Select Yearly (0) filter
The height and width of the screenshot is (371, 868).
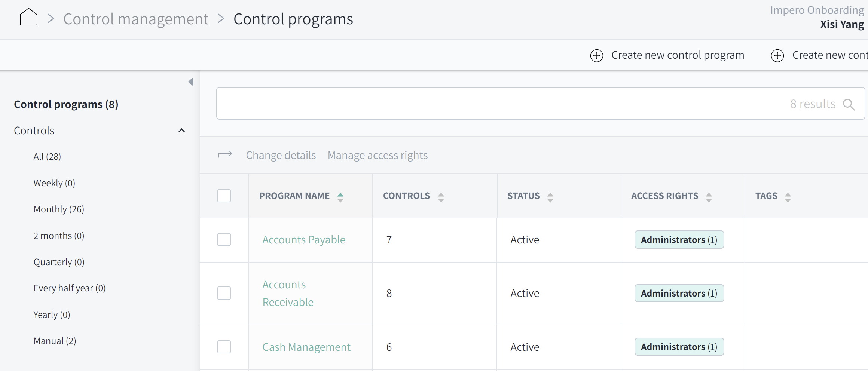click(x=52, y=315)
